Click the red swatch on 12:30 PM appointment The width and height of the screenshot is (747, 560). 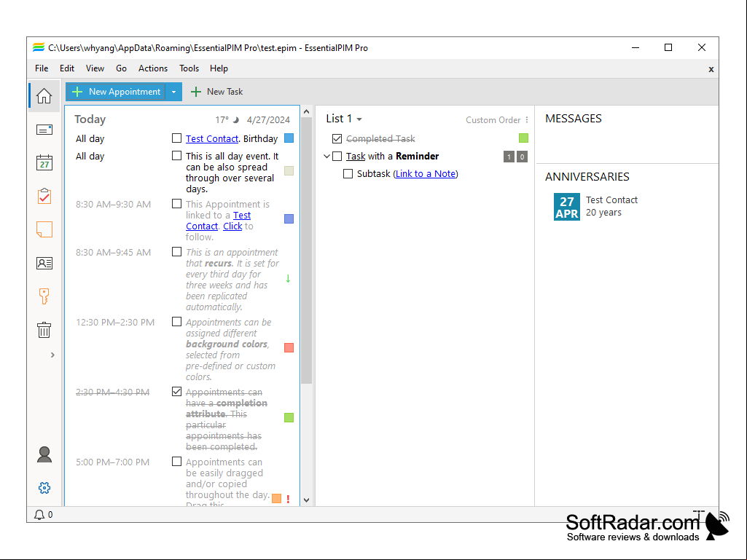point(289,347)
